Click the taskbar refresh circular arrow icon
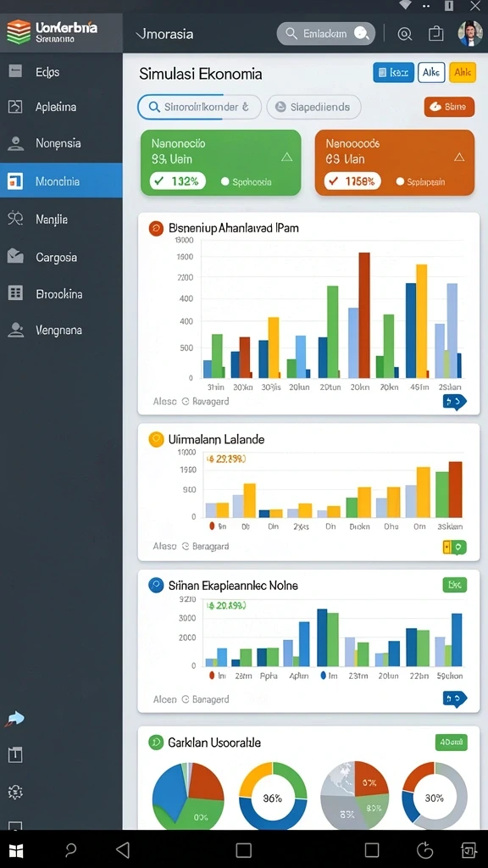488x868 pixels. coord(424,849)
